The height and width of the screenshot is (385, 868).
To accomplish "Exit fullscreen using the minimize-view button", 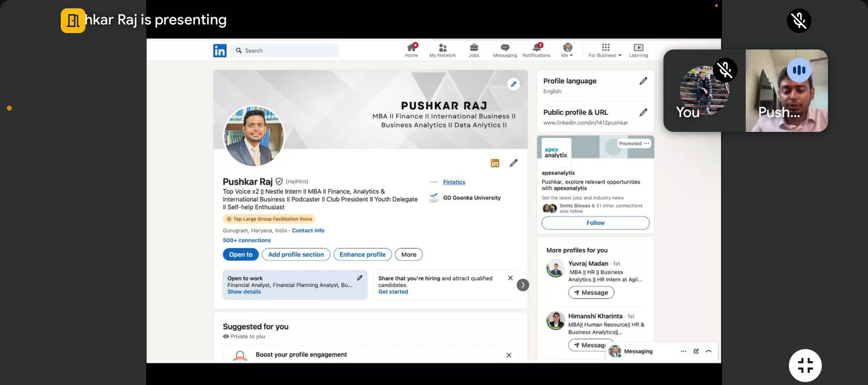I will [x=805, y=365].
